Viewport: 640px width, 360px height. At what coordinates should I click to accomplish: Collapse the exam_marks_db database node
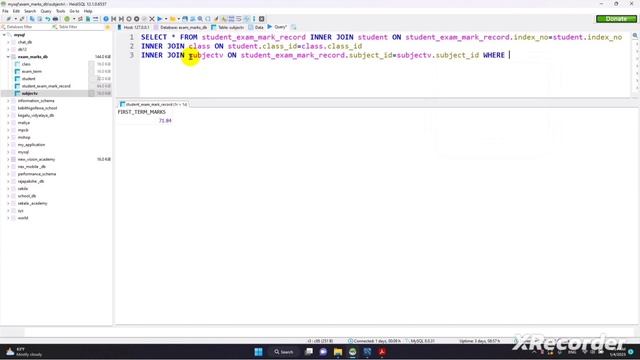(8, 57)
